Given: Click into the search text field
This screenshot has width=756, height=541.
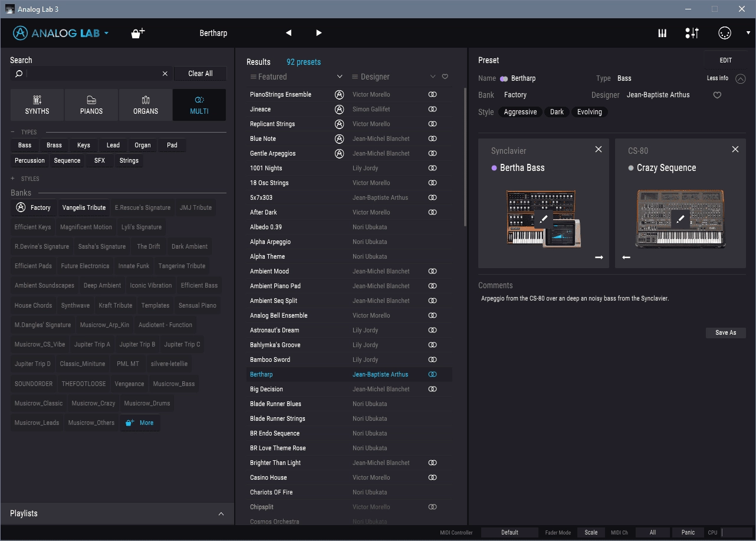Looking at the screenshot, I should click(x=93, y=74).
